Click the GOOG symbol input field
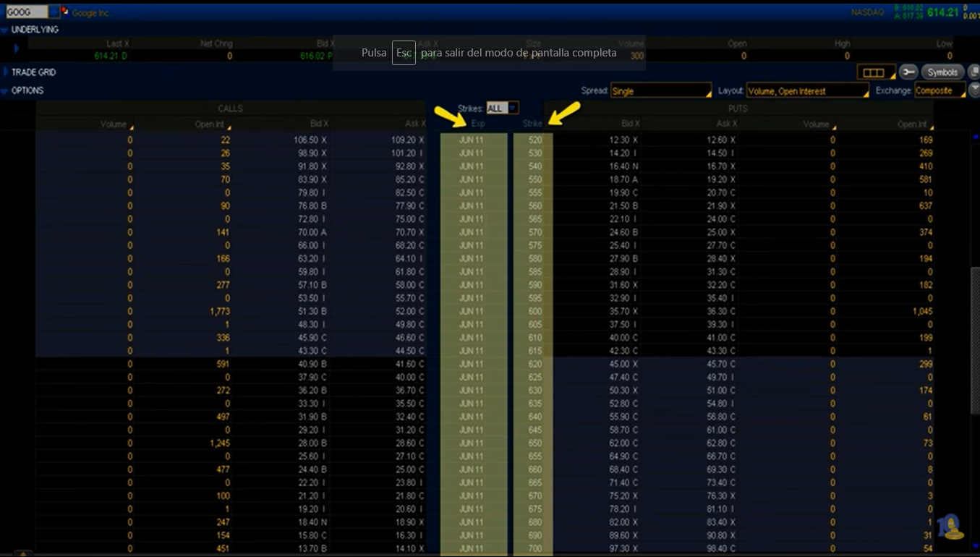Viewport: 980px width, 557px height. click(x=25, y=12)
